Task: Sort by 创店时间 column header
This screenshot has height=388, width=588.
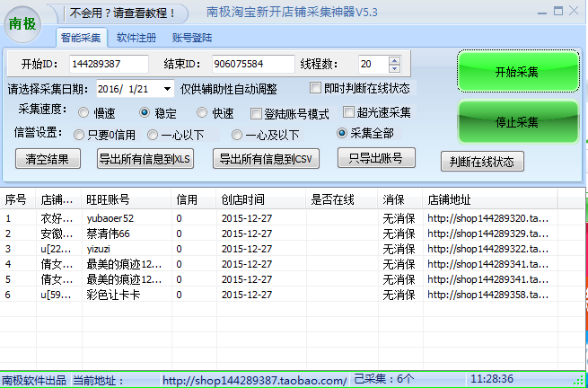Action: pyautogui.click(x=242, y=199)
